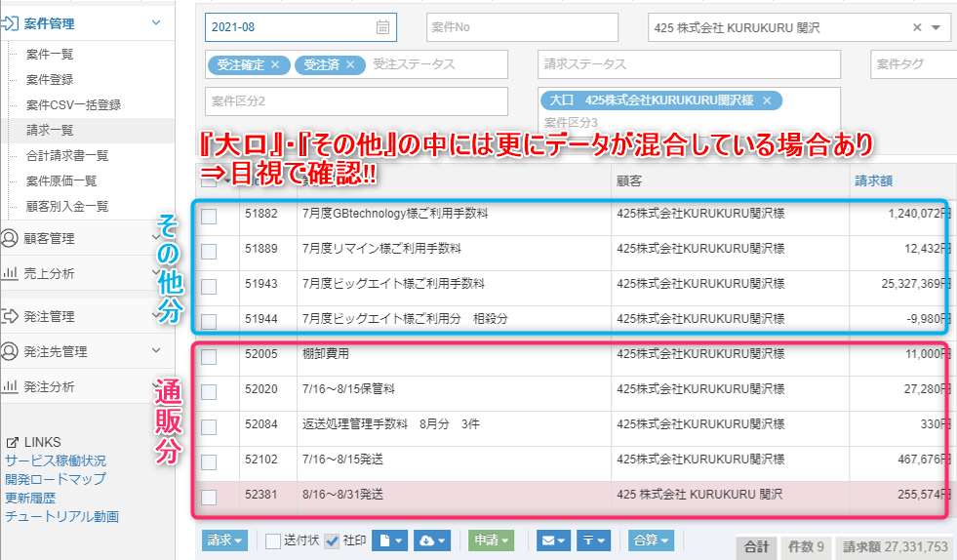Open 案件原価一覧 in the sidebar
Image resolution: width=957 pixels, height=560 pixels.
pyautogui.click(x=61, y=181)
